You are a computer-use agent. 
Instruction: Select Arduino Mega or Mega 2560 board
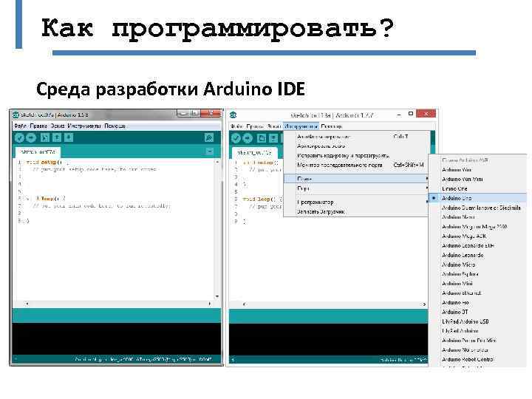click(478, 227)
